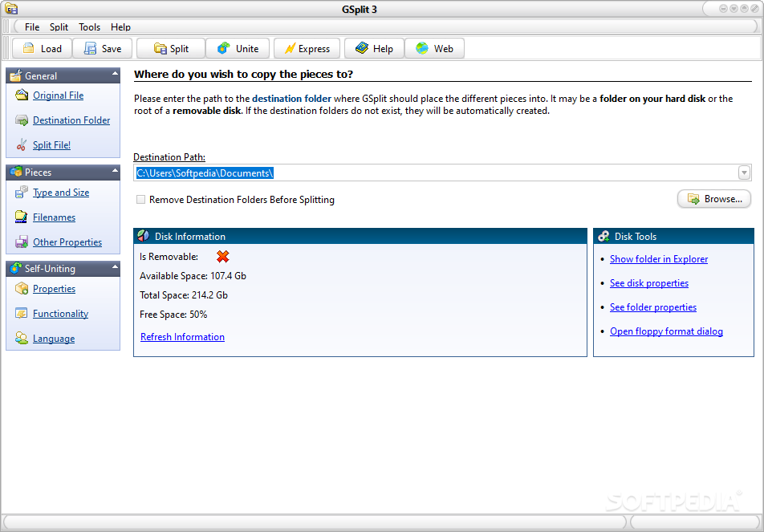Click the Original File icon
The width and height of the screenshot is (764, 532).
click(x=22, y=95)
